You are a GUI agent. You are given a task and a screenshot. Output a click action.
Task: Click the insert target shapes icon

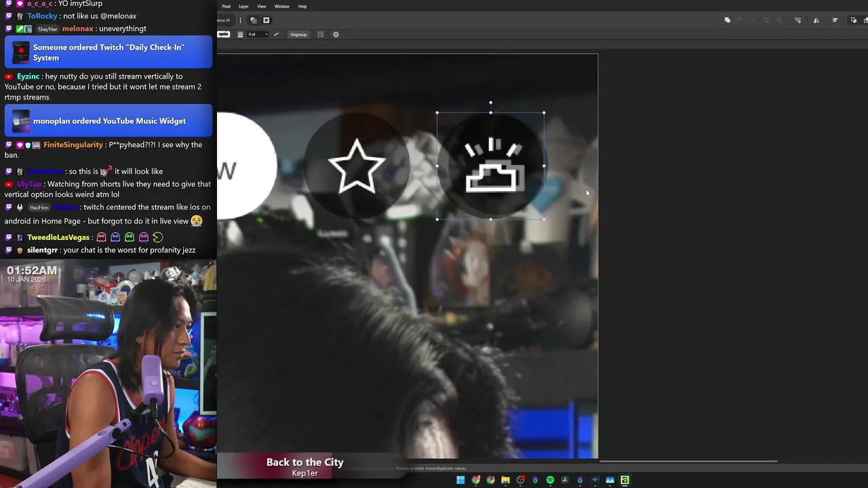(x=853, y=20)
